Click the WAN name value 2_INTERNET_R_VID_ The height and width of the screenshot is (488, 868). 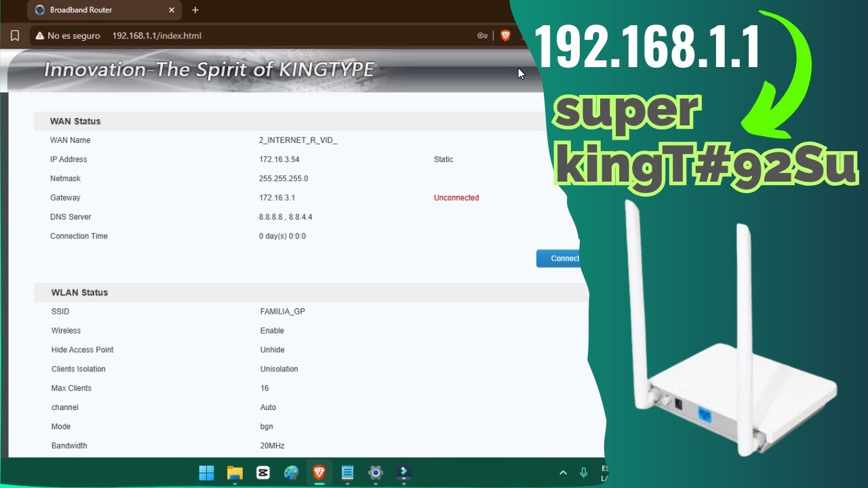[298, 140]
